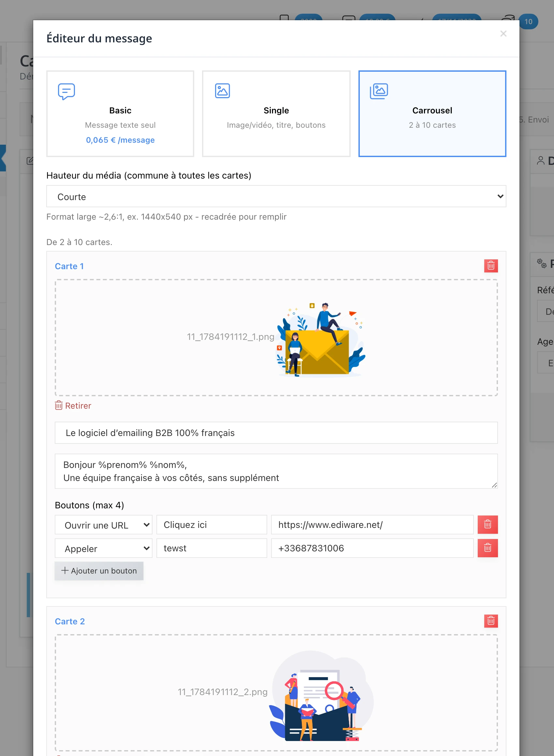Image resolution: width=554 pixels, height=756 pixels.
Task: Click the Carte 2 image thumbnail
Action: [321, 696]
